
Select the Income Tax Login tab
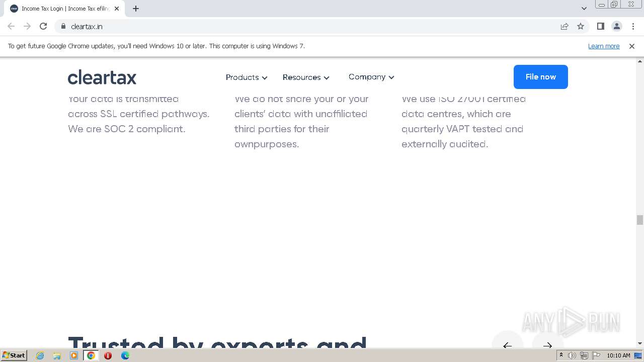[65, 9]
